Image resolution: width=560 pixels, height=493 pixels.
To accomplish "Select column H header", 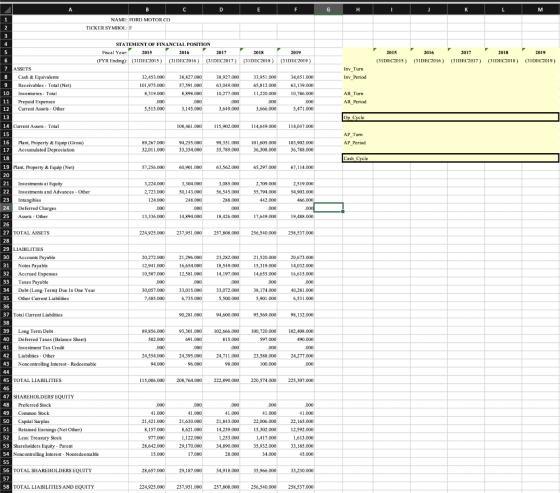I will click(358, 9).
